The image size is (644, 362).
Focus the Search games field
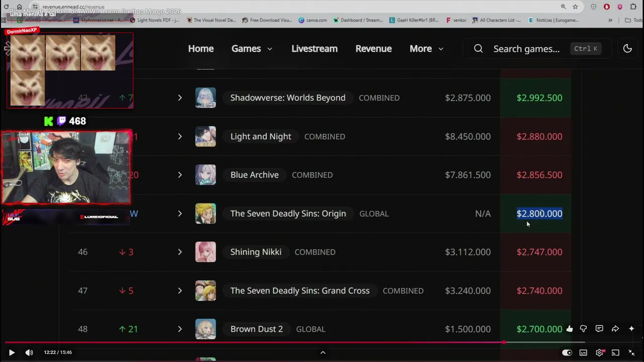[x=537, y=49]
